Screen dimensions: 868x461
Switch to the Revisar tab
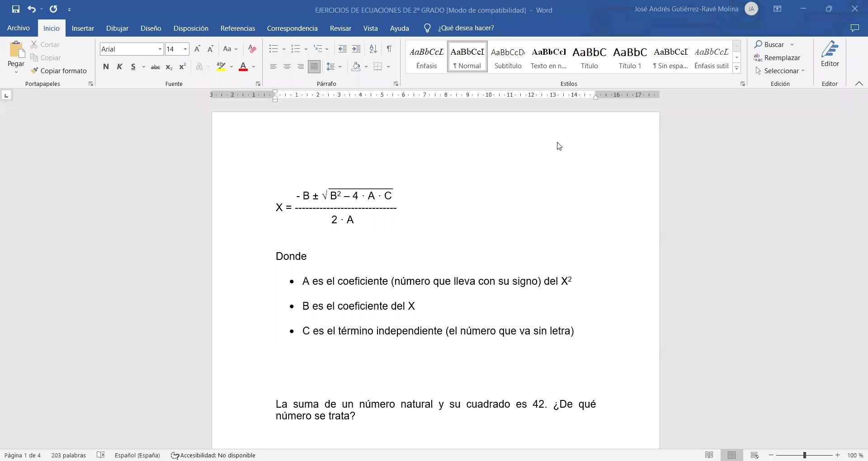click(x=340, y=28)
